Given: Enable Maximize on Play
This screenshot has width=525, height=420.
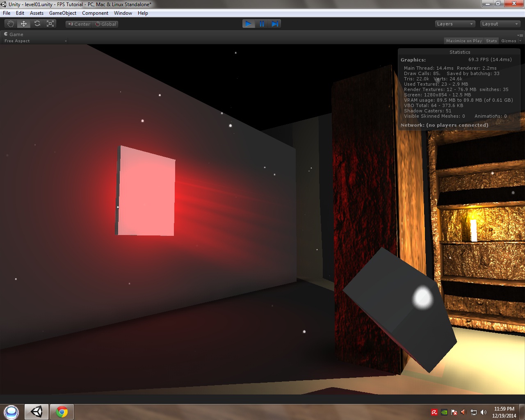Looking at the screenshot, I should click(x=464, y=41).
